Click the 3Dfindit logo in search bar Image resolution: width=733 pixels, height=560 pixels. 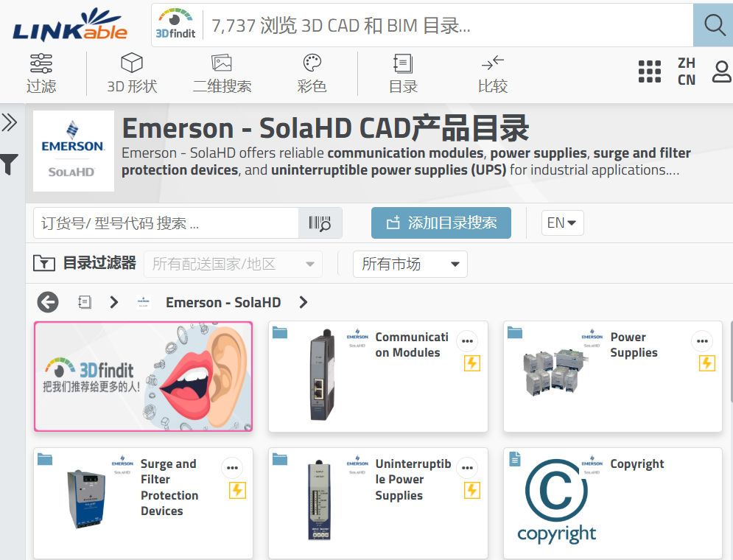(x=175, y=24)
